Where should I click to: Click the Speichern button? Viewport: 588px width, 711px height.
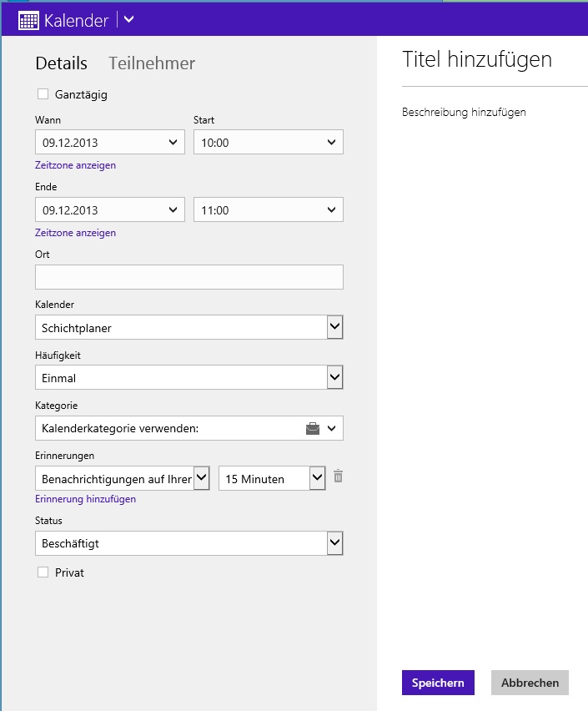438,683
